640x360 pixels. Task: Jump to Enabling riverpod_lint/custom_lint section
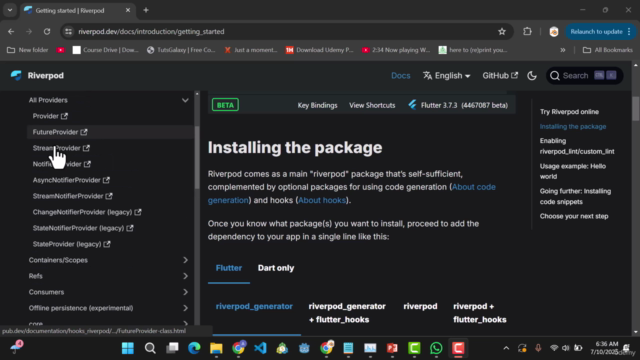577,146
